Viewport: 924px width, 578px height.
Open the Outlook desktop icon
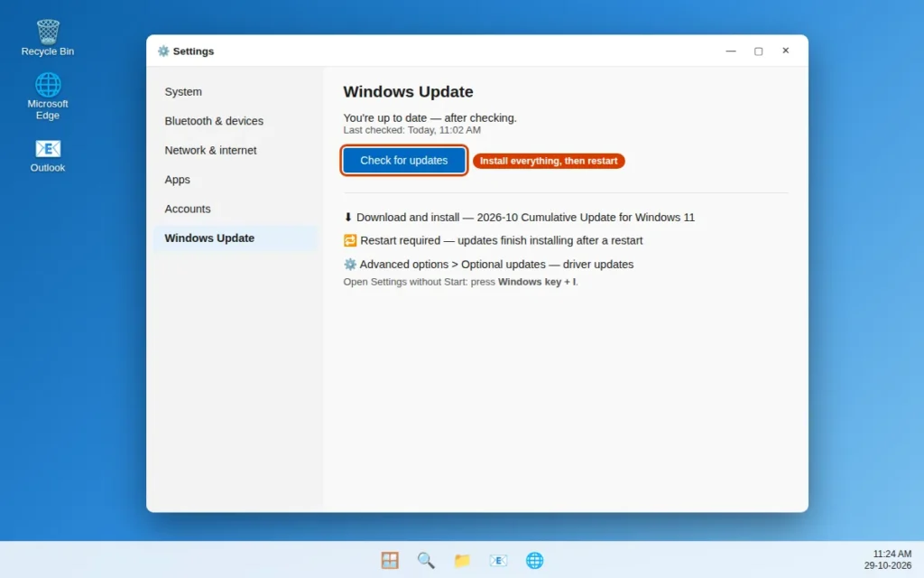(x=48, y=155)
